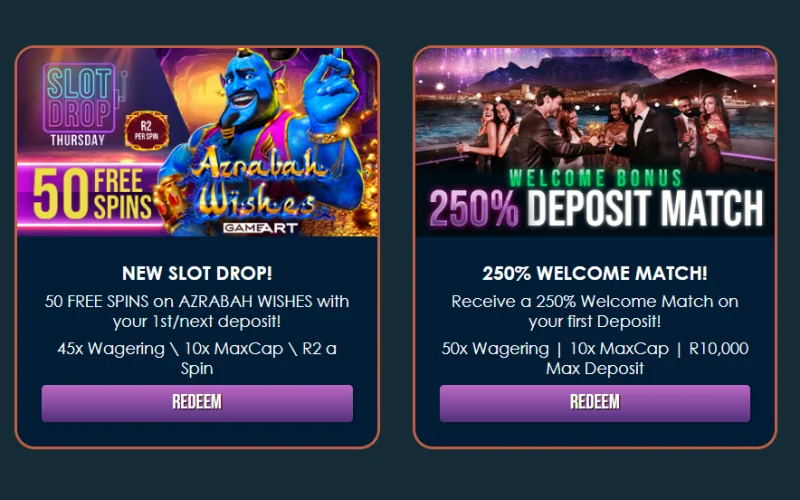The image size is (800, 500).
Task: Click the 50x Wagering terms text
Action: 595,359
